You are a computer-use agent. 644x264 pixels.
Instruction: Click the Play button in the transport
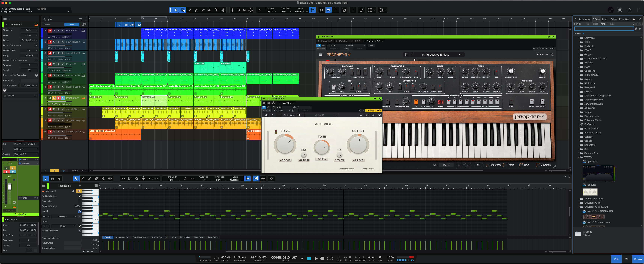pyautogui.click(x=316, y=259)
